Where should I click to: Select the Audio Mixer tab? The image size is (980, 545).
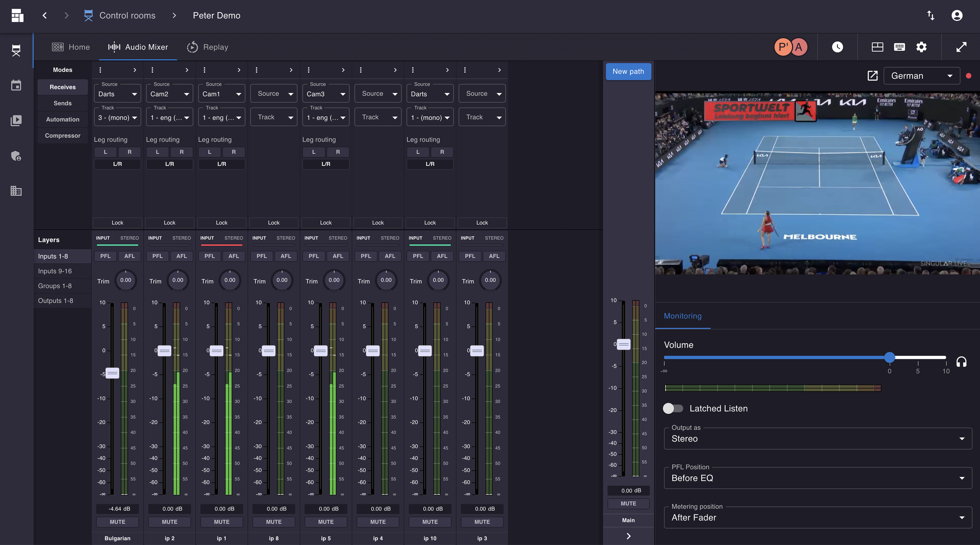click(138, 47)
